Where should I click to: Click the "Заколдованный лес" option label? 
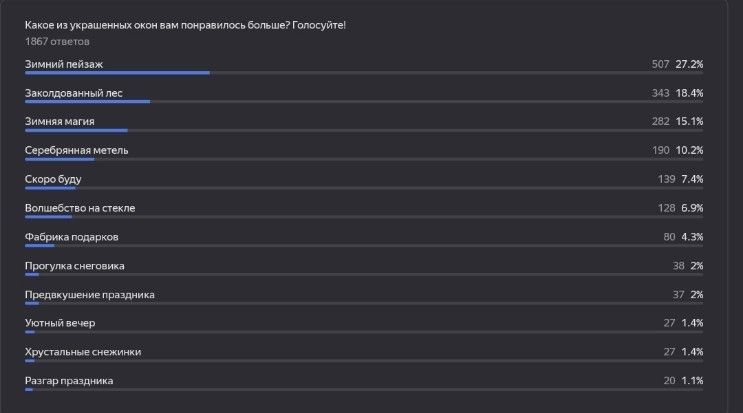coord(73,93)
